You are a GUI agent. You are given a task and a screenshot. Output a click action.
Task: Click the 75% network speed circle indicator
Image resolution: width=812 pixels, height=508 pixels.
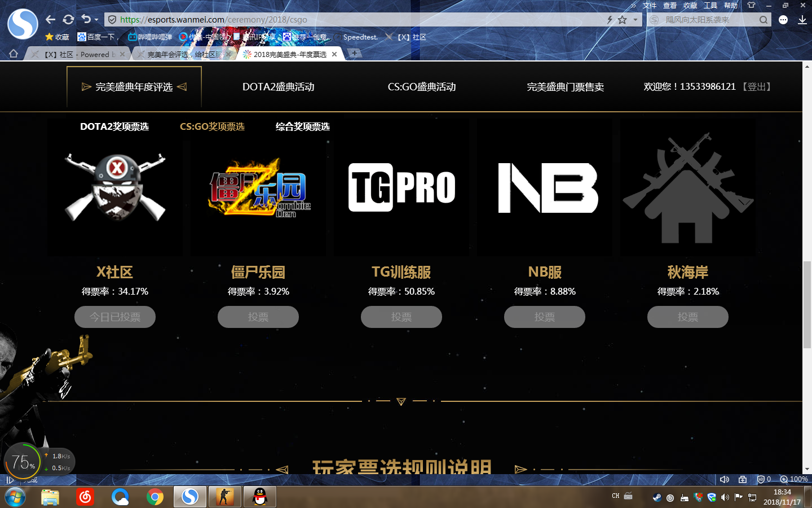(x=23, y=461)
